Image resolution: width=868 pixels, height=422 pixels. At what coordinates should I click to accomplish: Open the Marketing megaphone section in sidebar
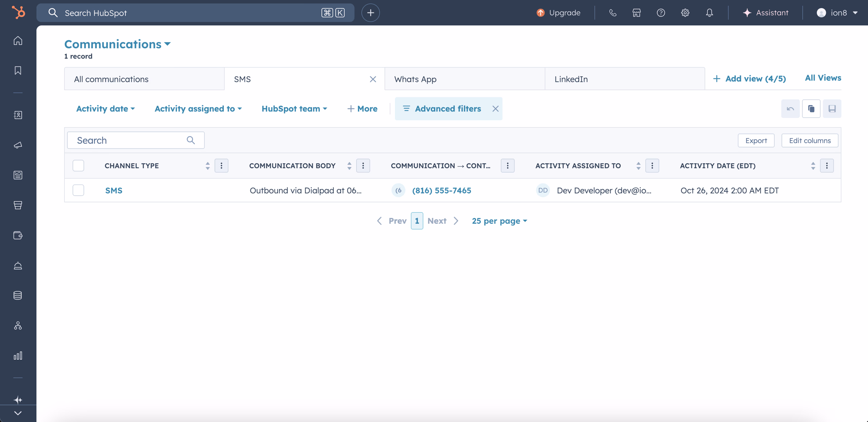(18, 145)
